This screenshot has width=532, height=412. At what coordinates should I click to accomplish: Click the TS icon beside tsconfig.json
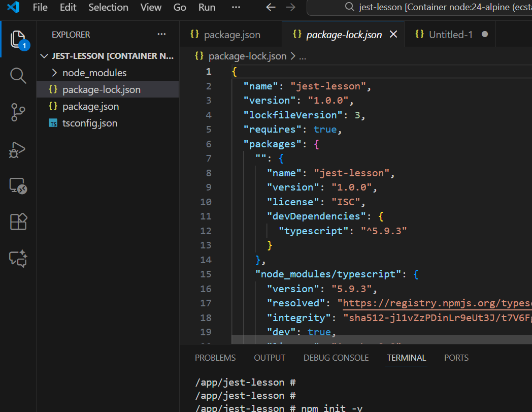pos(53,123)
